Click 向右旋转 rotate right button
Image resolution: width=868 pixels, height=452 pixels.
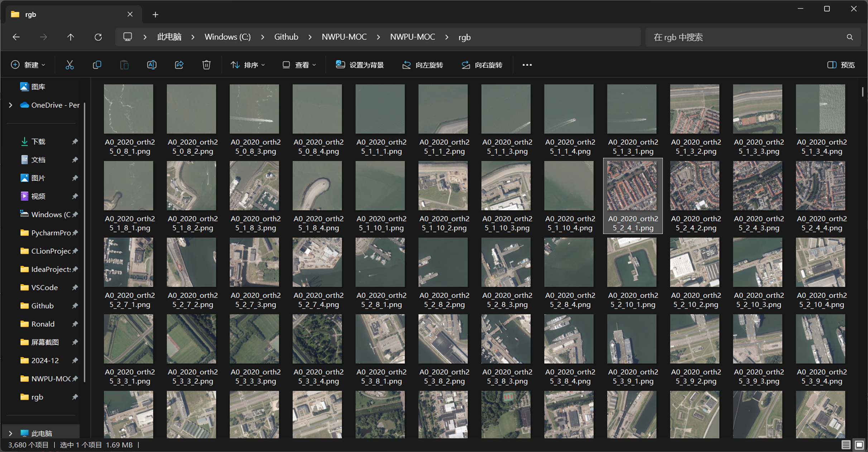tap(482, 65)
